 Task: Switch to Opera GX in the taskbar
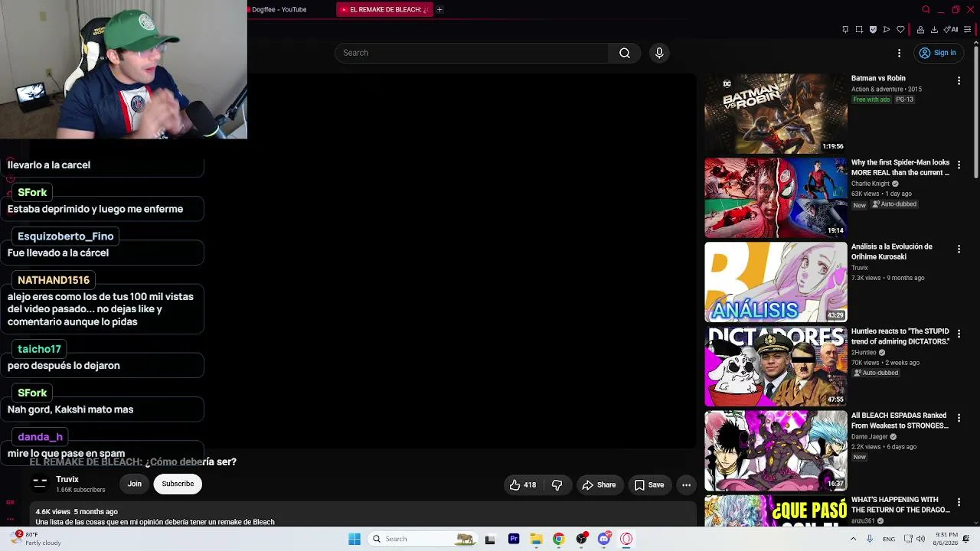tap(626, 539)
